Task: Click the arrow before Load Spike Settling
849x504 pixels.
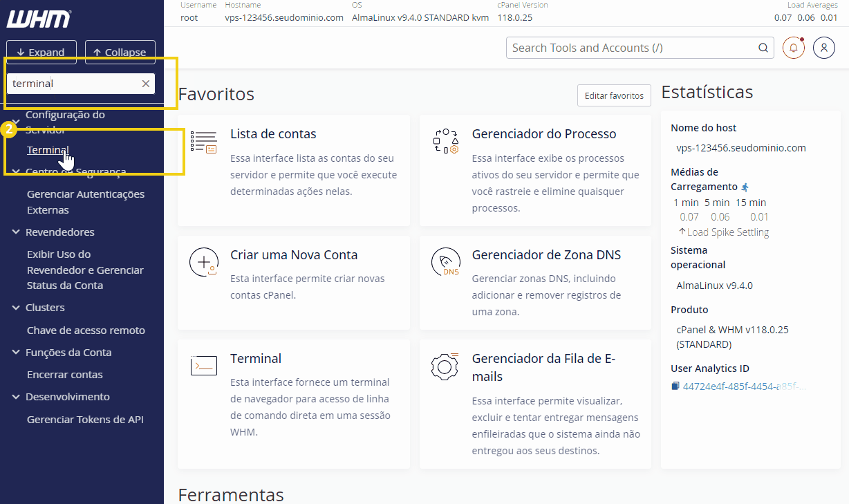Action: coord(682,232)
